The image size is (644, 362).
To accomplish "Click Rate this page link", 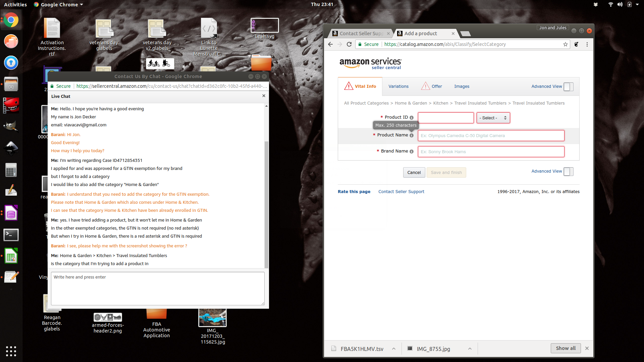I will click(354, 192).
